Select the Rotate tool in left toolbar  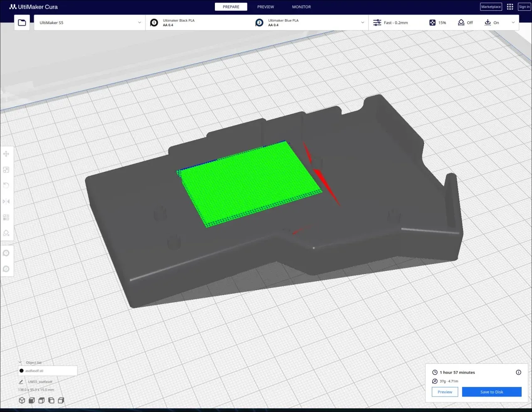6,185
